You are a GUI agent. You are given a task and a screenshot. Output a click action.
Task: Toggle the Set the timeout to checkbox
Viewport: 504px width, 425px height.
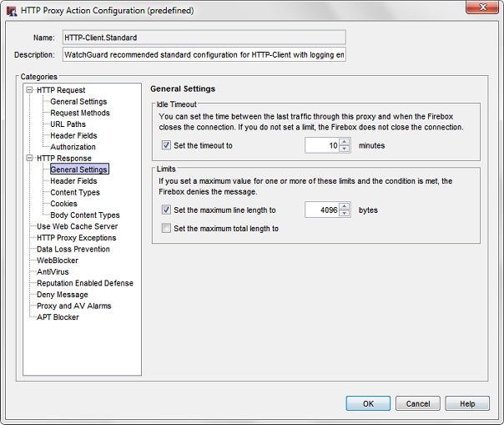tap(167, 145)
